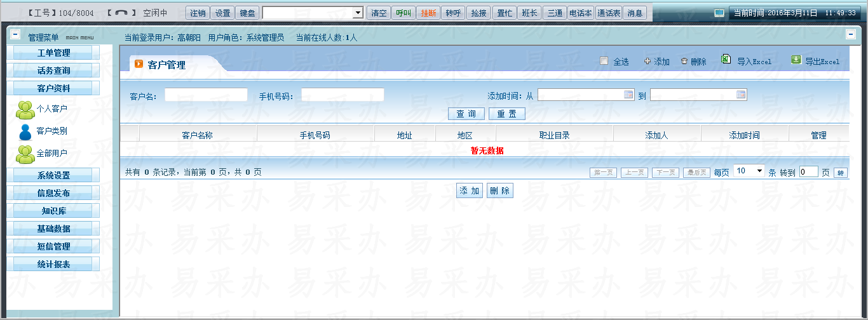This screenshot has width=868, height=320.
Task: Collapse the 管理菜单 sidebar panel
Action: 15,34
